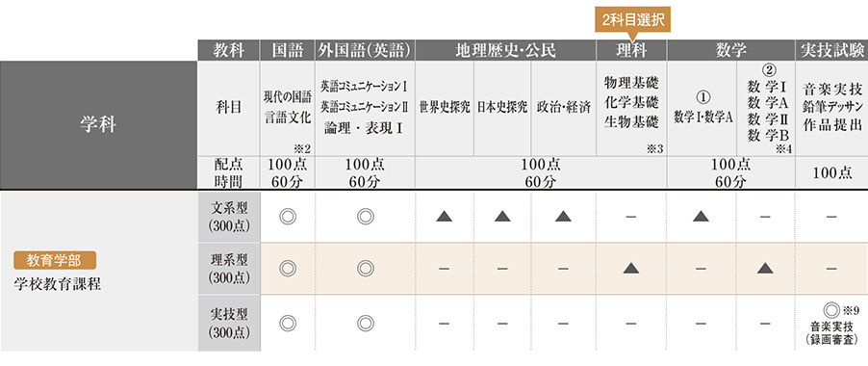
Task: Click the 地理歴史・公民 column header
Action: [505, 50]
